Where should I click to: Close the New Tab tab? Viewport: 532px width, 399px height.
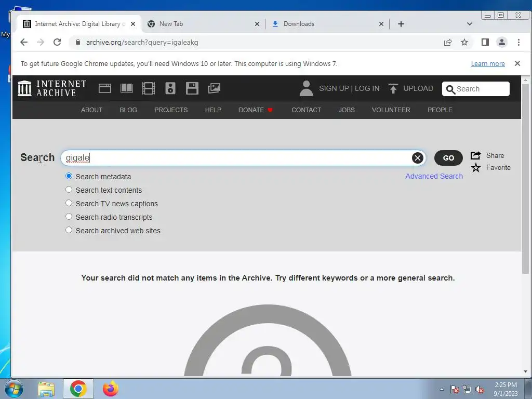(x=257, y=24)
